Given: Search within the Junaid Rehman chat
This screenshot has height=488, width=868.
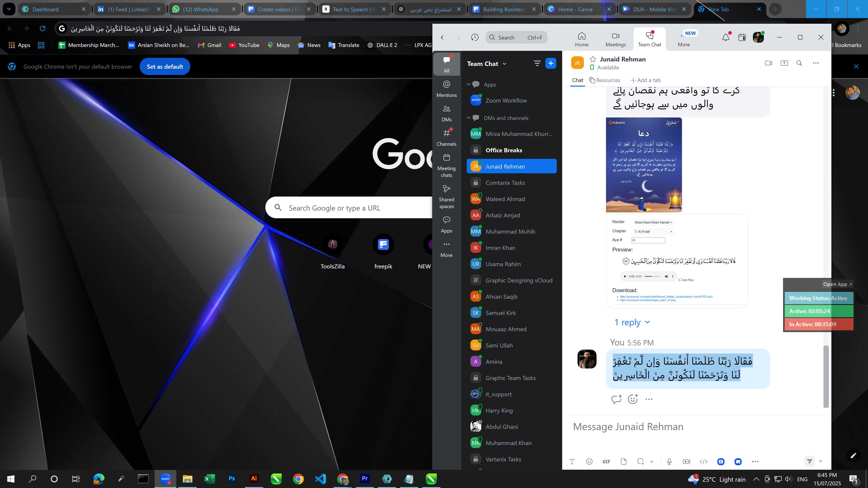Looking at the screenshot, I should pyautogui.click(x=799, y=63).
